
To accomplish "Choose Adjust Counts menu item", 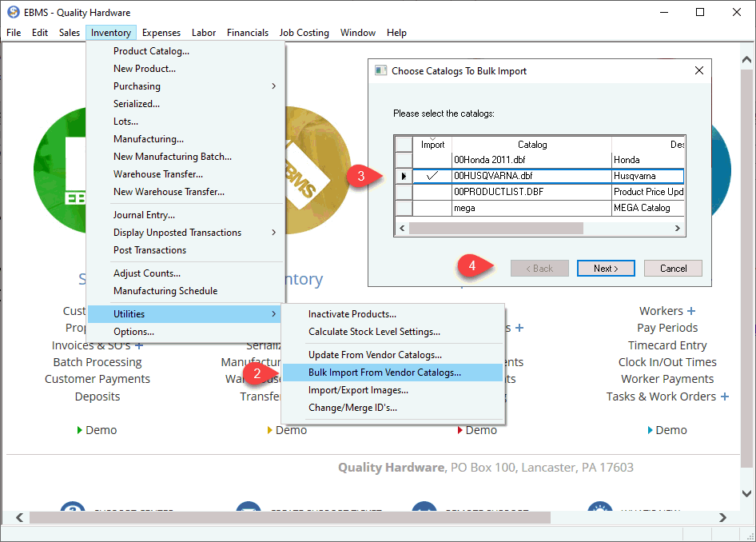I will tap(185, 273).
